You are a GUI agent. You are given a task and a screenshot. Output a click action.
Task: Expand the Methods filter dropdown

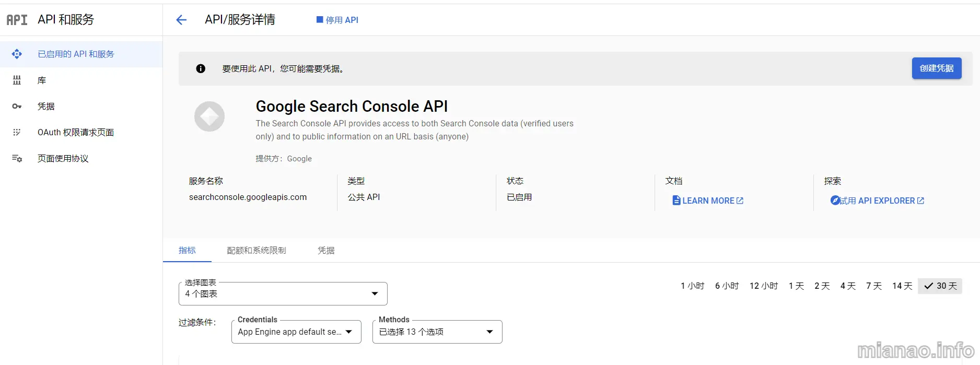click(x=437, y=332)
